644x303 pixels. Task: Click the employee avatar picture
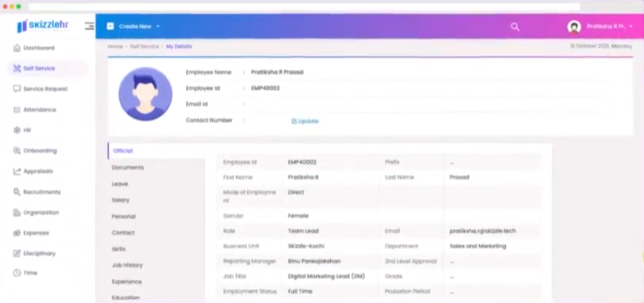[145, 94]
